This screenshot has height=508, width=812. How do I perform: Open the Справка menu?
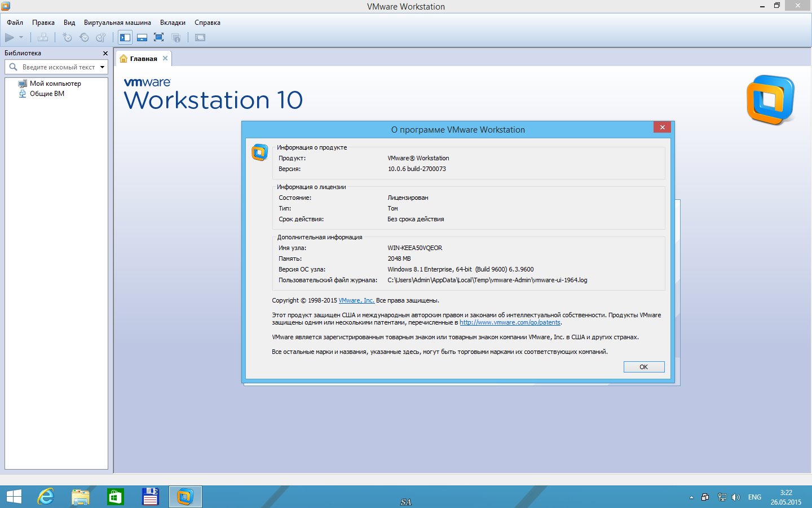(208, 23)
